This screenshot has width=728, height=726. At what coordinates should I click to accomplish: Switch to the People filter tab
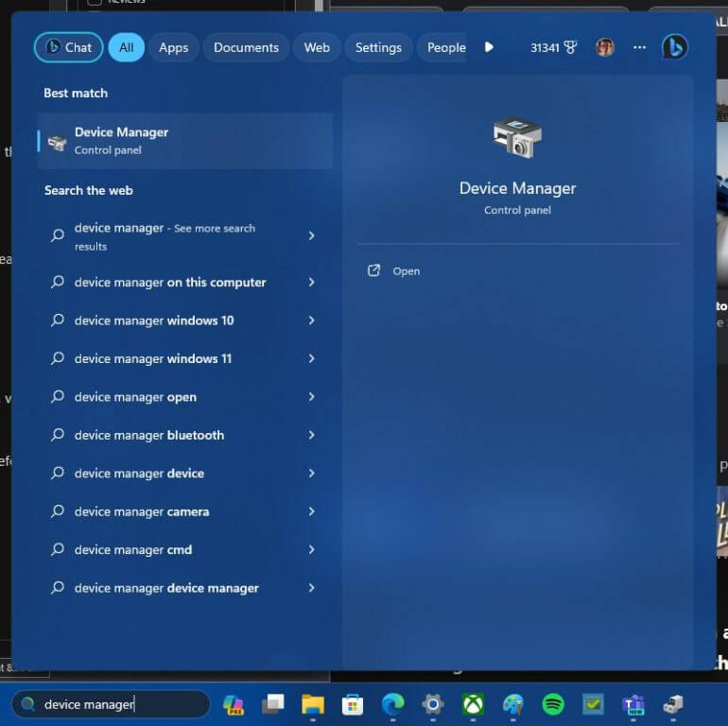point(443,47)
